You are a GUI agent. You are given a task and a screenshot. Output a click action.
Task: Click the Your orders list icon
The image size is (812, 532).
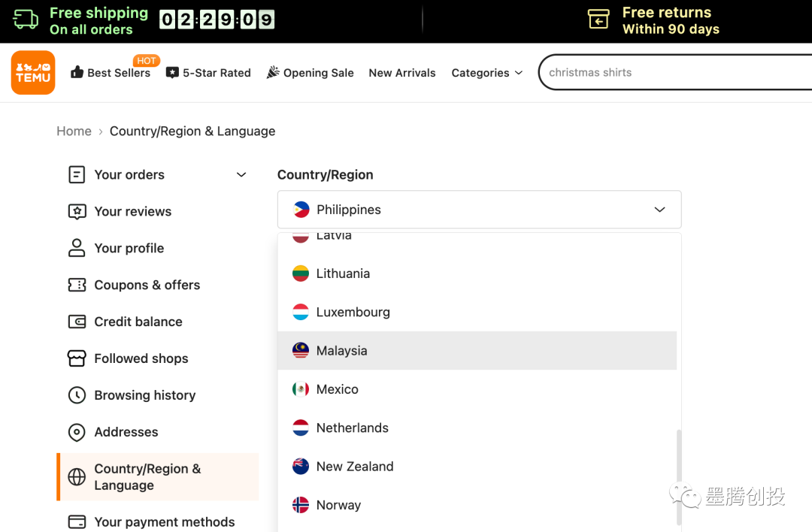77,175
